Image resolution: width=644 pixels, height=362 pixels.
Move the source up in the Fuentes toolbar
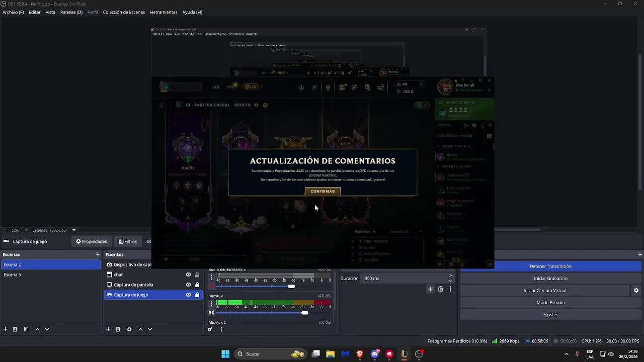140,329
